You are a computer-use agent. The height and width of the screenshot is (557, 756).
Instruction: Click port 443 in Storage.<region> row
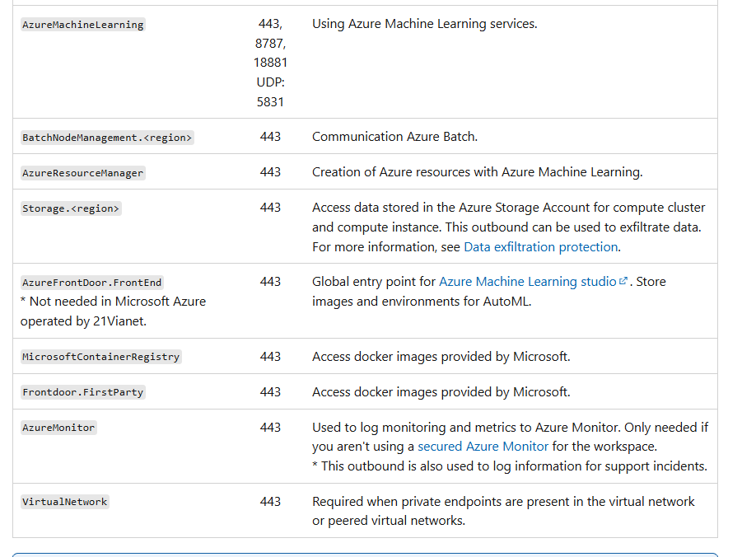[x=270, y=208]
